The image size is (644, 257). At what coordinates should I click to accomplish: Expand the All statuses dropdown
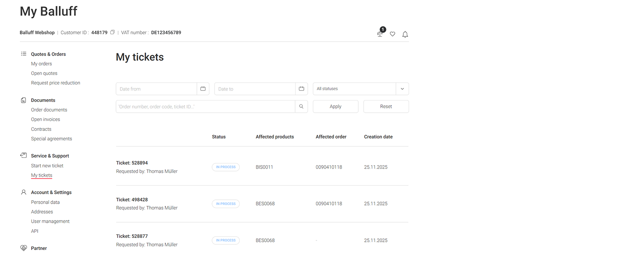tap(354, 89)
